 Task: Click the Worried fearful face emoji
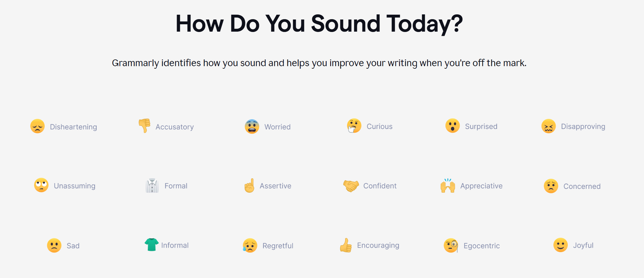(x=252, y=127)
